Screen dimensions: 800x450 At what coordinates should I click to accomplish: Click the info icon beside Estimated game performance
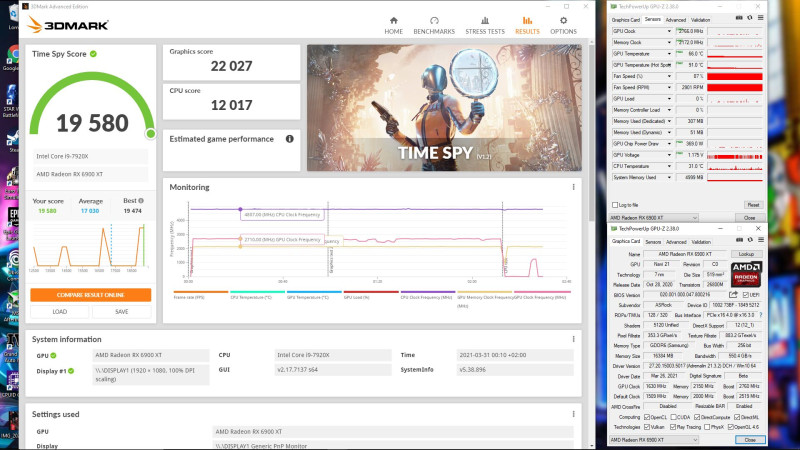290,139
